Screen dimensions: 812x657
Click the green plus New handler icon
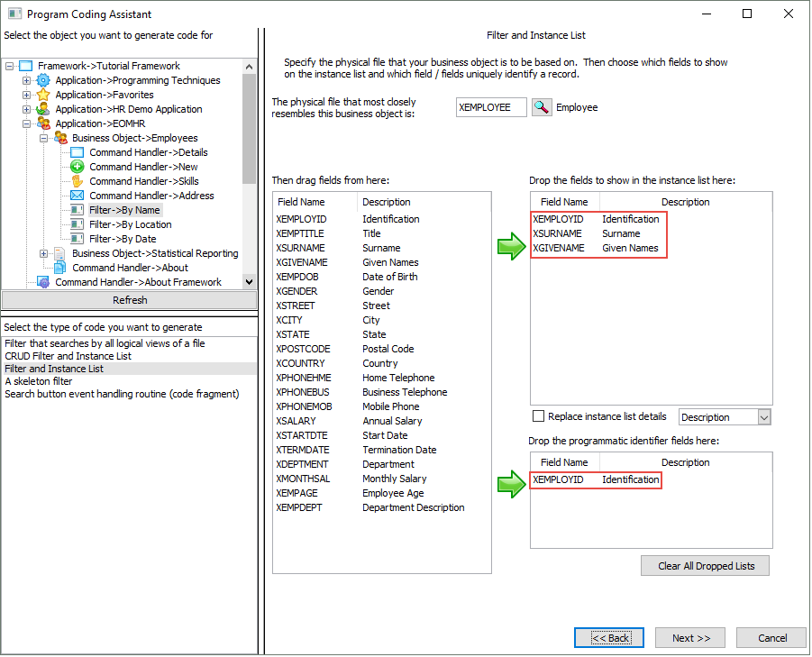tap(78, 167)
